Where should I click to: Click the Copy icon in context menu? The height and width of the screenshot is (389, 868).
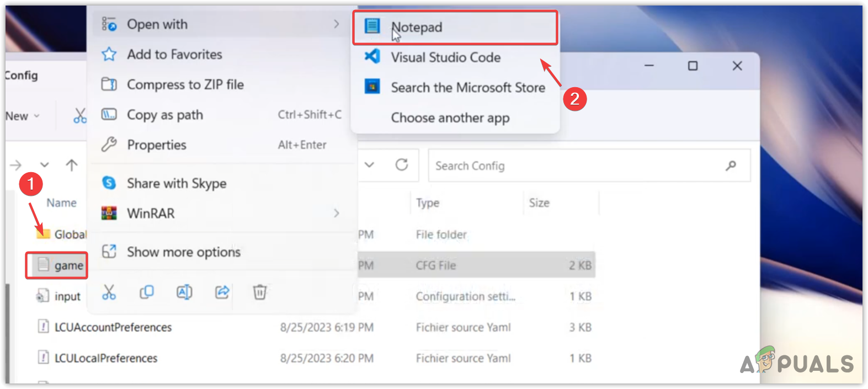(146, 292)
